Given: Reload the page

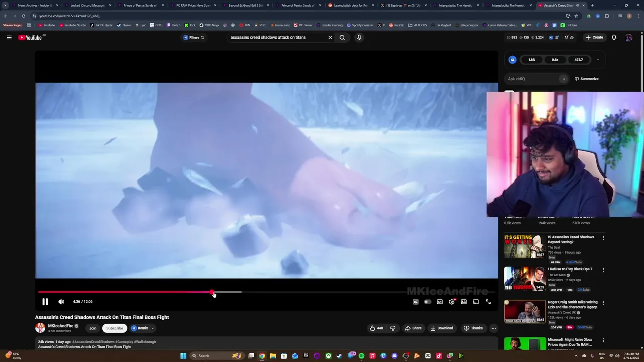Looking at the screenshot, I should tap(23, 16).
